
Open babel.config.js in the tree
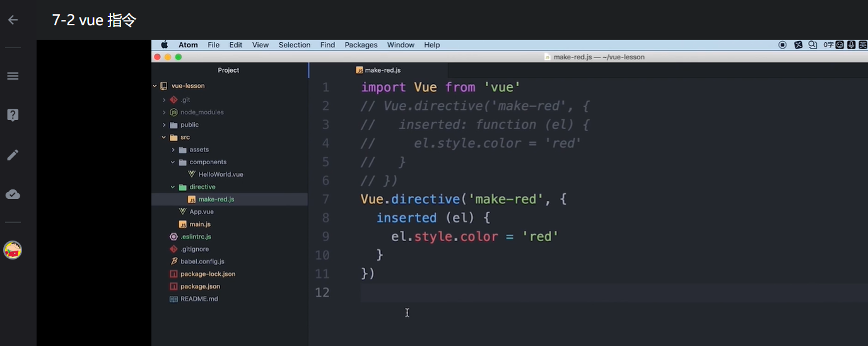[x=202, y=261]
